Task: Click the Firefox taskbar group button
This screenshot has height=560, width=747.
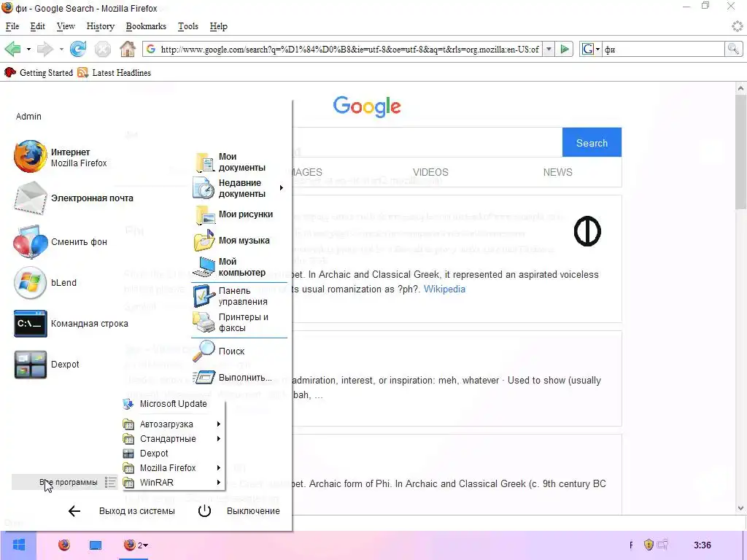Action: click(x=136, y=545)
